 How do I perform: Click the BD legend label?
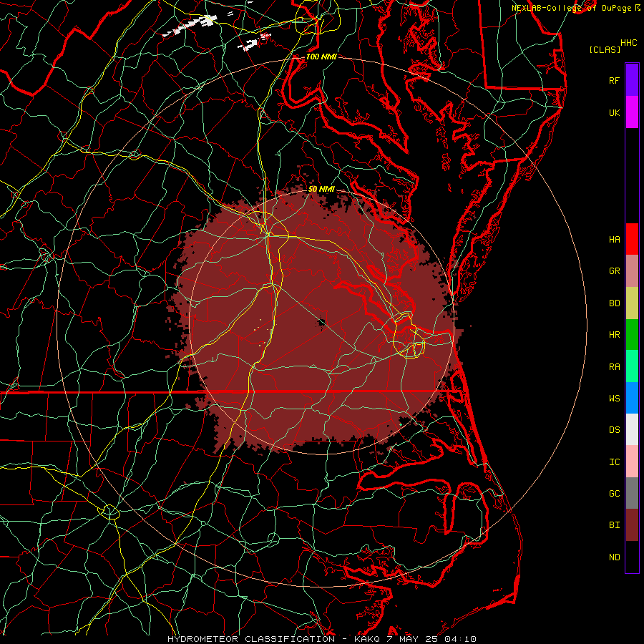(x=614, y=303)
